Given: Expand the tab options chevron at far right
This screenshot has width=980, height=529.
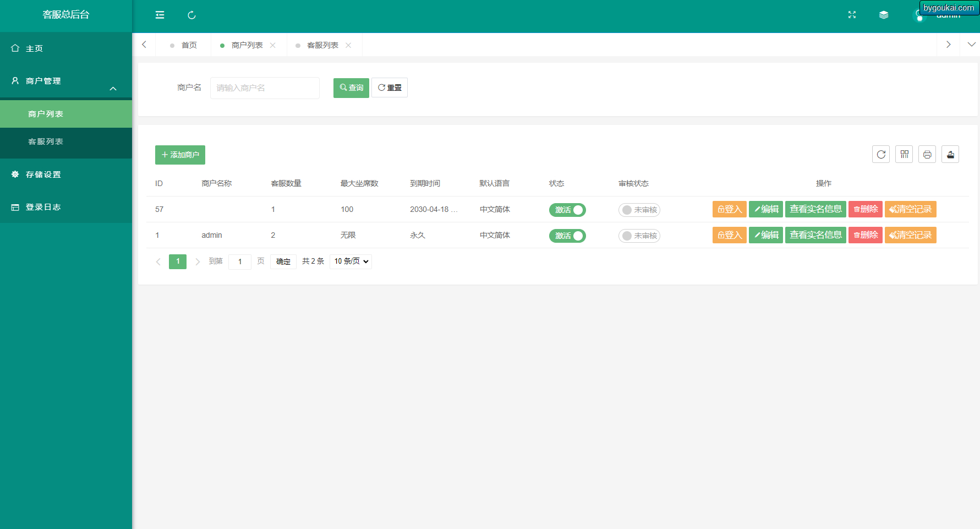Looking at the screenshot, I should coord(971,45).
